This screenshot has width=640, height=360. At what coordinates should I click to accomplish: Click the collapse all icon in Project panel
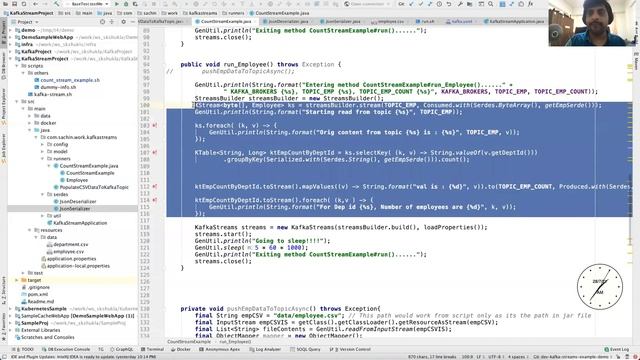(111, 22)
